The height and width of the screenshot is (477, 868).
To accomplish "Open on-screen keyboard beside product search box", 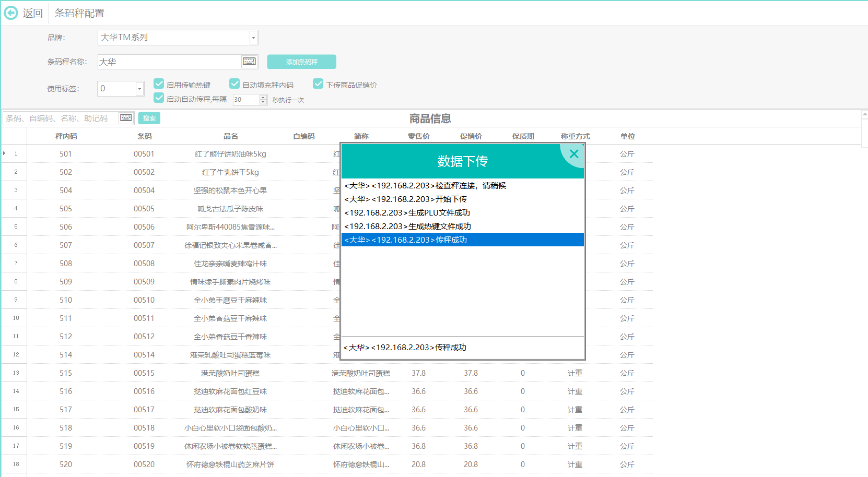I will (126, 118).
